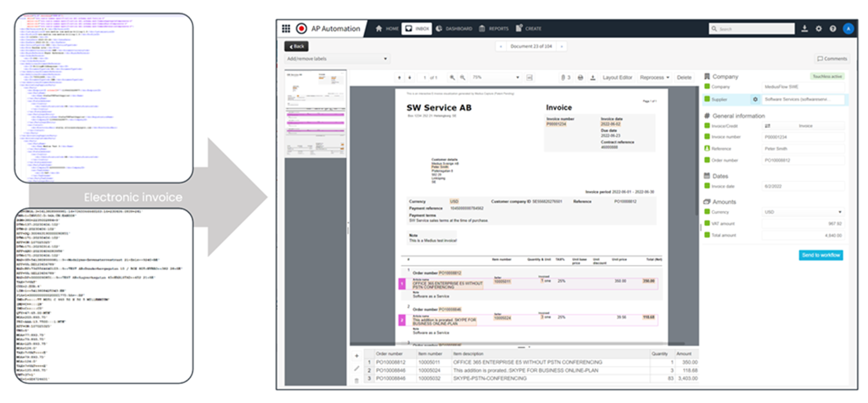Click the previous page up arrow

(399, 77)
